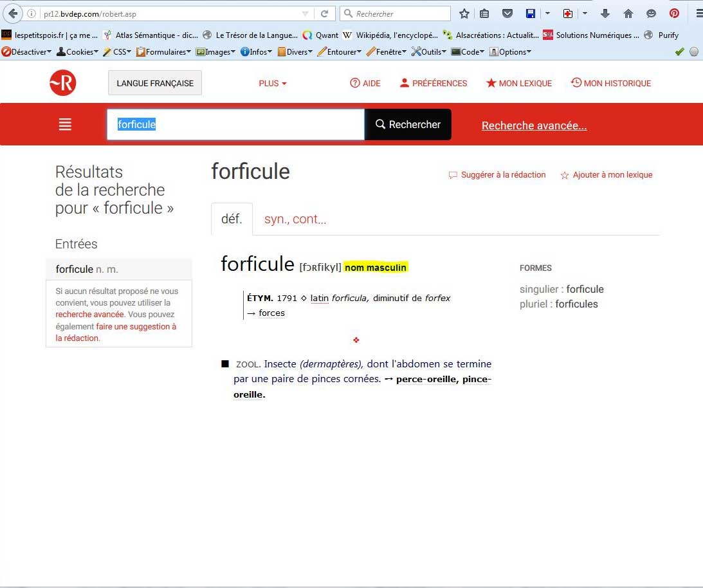Click the Firefox bookmark star icon
The image size is (703, 588).
(464, 14)
